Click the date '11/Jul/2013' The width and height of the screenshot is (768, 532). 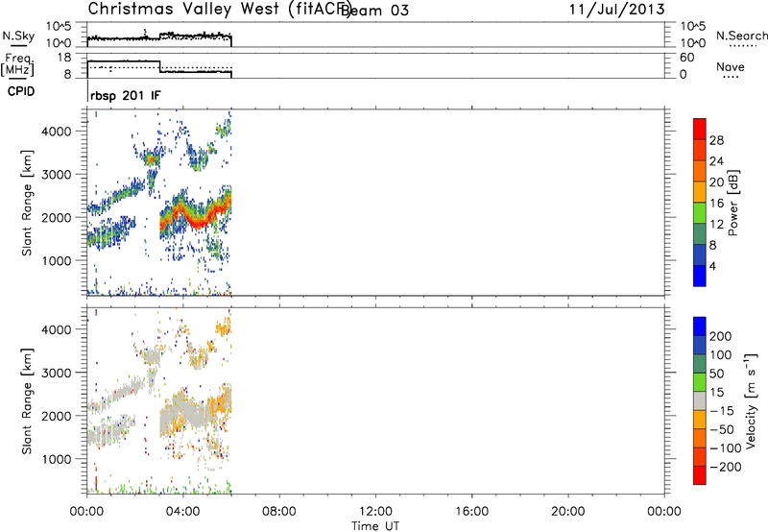[x=616, y=10]
